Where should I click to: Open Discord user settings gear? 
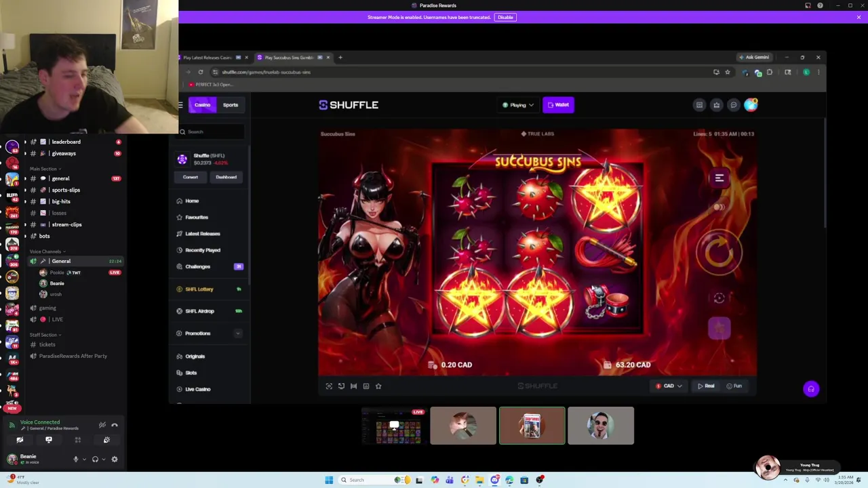click(x=115, y=459)
